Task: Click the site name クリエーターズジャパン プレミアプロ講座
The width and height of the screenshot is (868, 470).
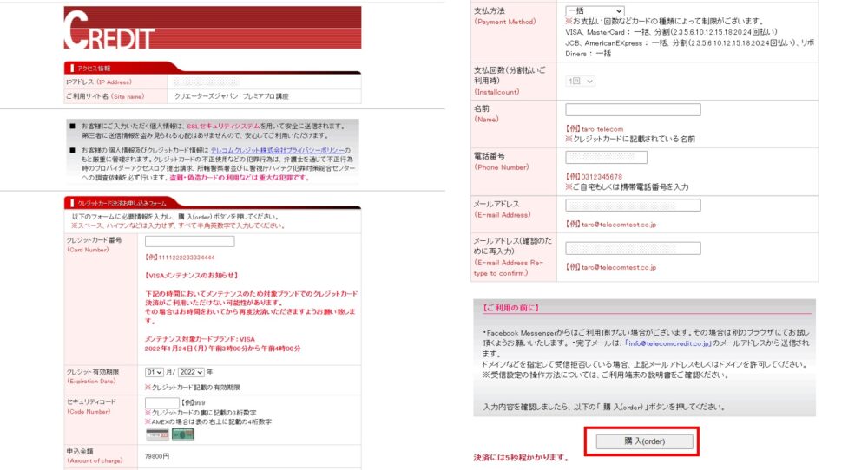Action: (x=232, y=96)
